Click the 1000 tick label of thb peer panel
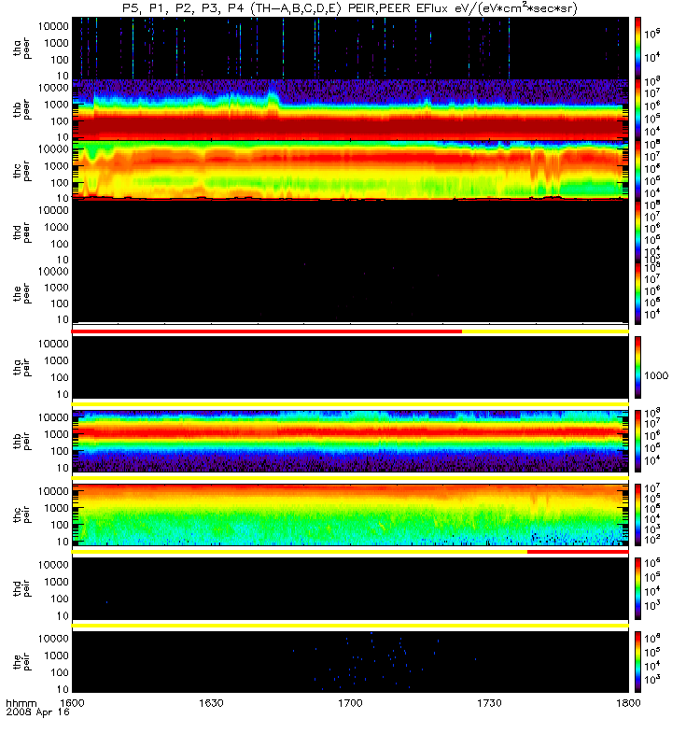 click(57, 105)
